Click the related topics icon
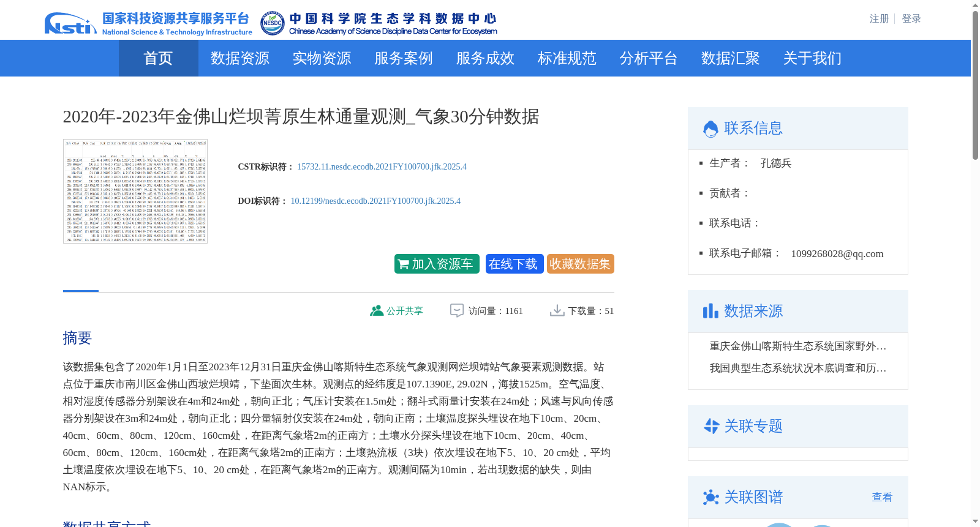 point(711,426)
